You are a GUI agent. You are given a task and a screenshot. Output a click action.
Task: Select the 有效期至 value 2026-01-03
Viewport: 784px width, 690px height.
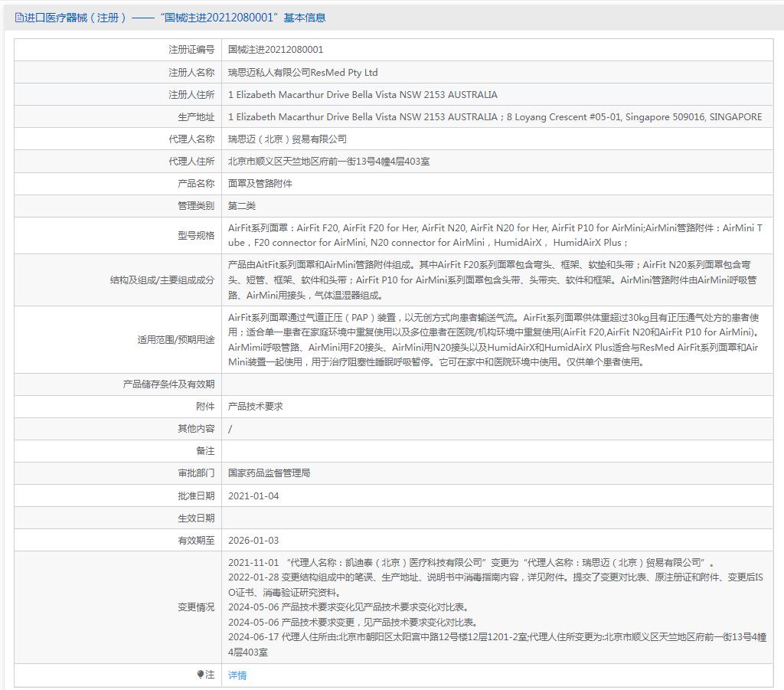click(x=256, y=541)
